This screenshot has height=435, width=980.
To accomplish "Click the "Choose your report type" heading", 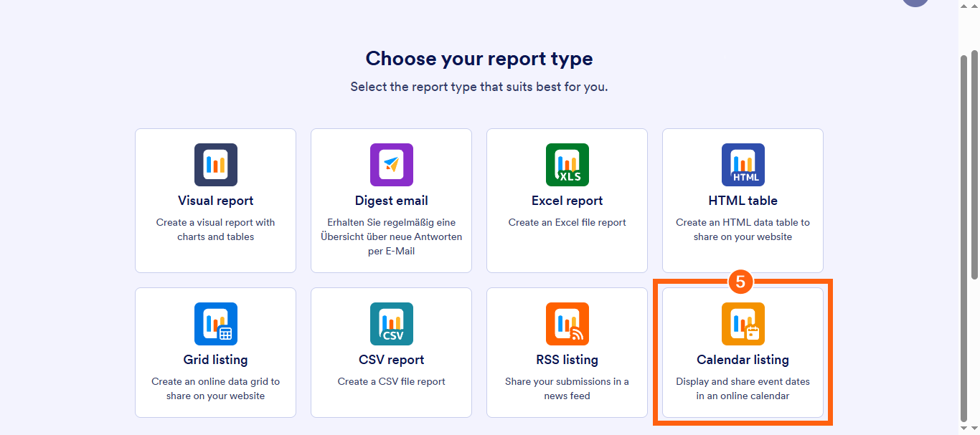I will (479, 58).
